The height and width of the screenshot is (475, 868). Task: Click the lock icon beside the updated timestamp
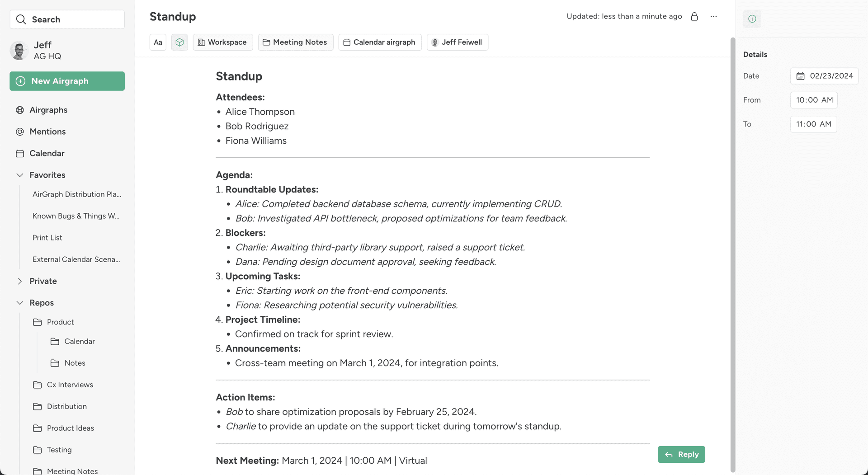694,17
